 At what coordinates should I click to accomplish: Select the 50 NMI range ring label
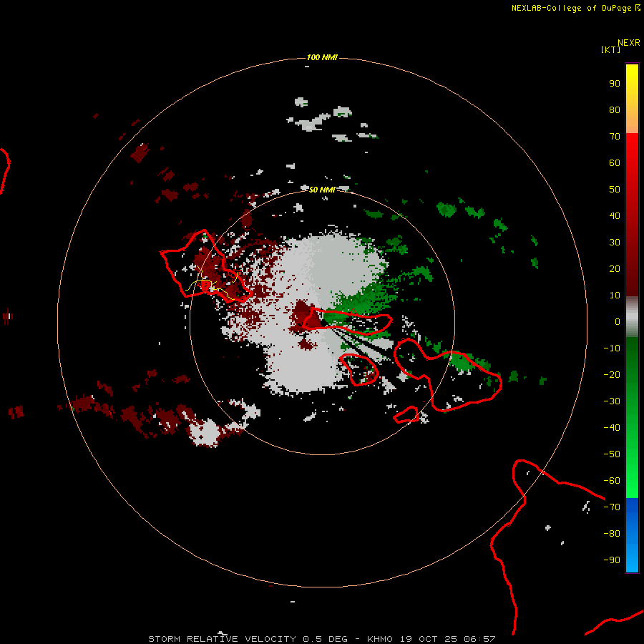[x=322, y=190]
